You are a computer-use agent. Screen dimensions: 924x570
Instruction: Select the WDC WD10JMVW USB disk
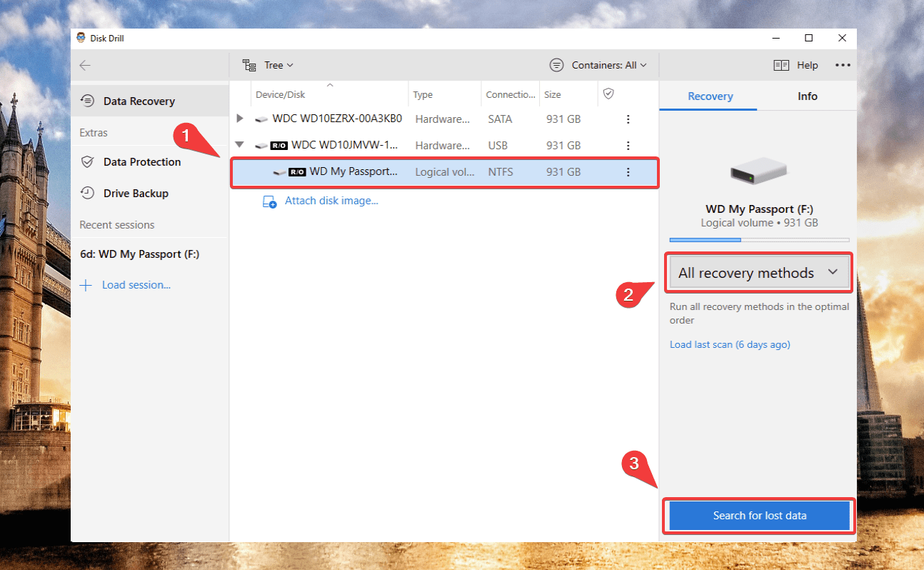click(443, 145)
